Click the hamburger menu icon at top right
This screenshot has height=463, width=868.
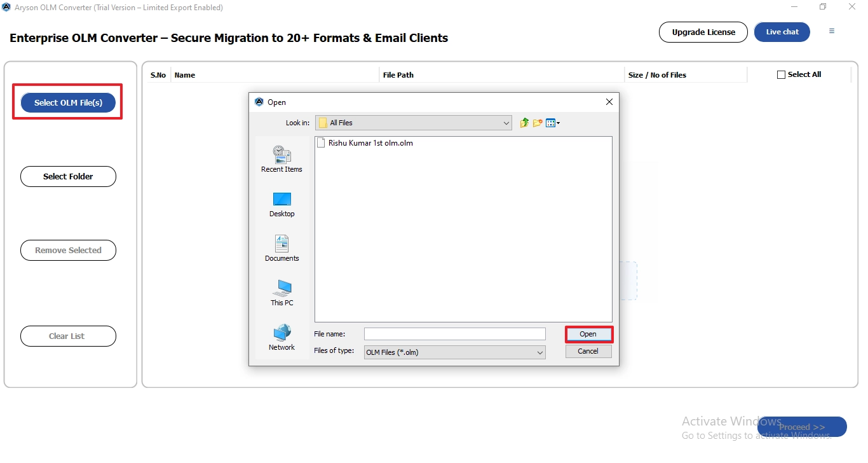[832, 31]
